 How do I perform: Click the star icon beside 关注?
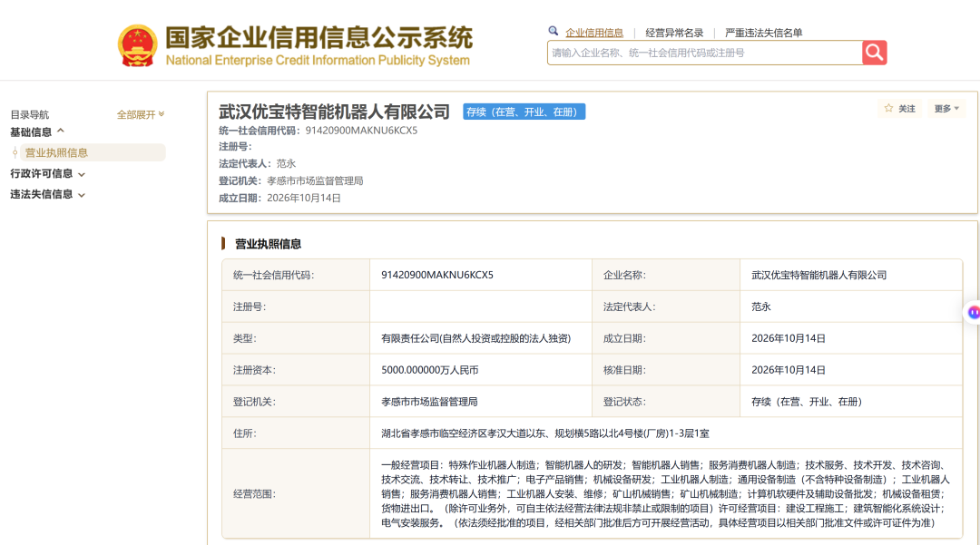pos(888,108)
